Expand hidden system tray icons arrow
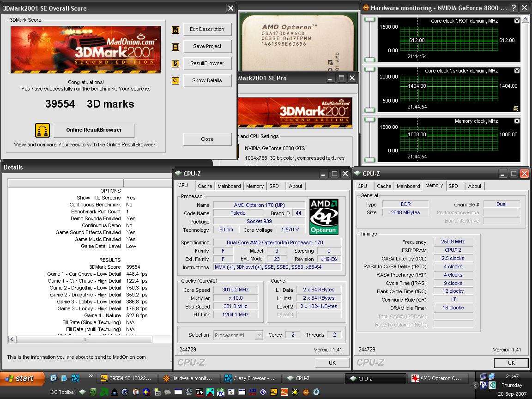Viewport: 532px width, 399px height. [475, 386]
